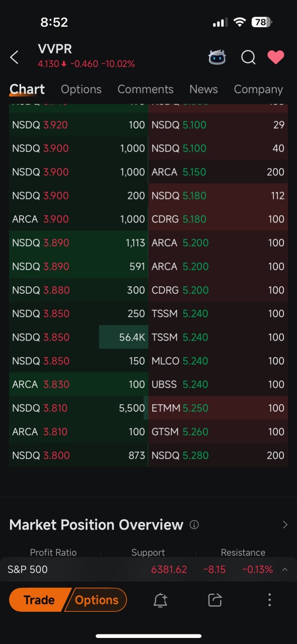The width and height of the screenshot is (297, 644).
Task: Tap the alert bell icon
Action: pos(160,600)
